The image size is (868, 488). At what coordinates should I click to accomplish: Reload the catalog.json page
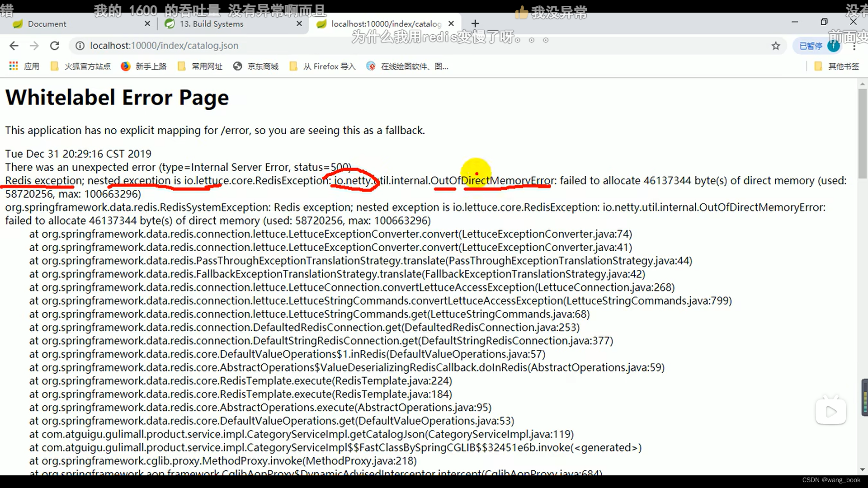(55, 46)
